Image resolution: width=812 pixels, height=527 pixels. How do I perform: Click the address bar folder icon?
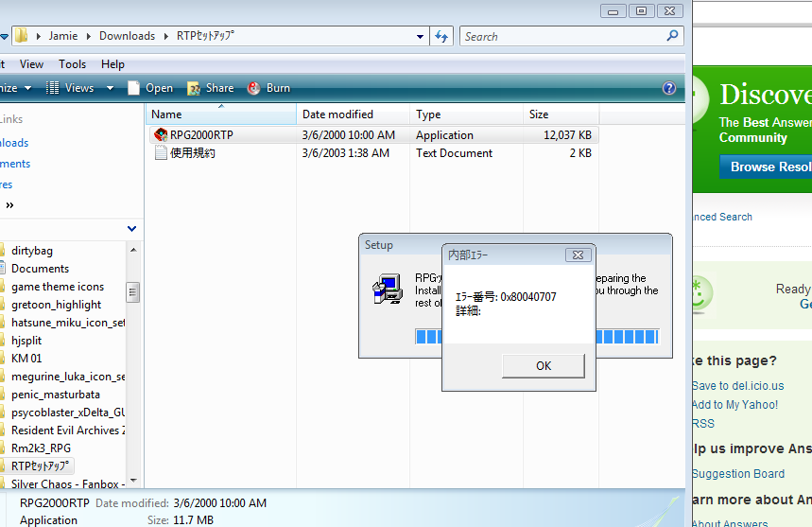(21, 36)
